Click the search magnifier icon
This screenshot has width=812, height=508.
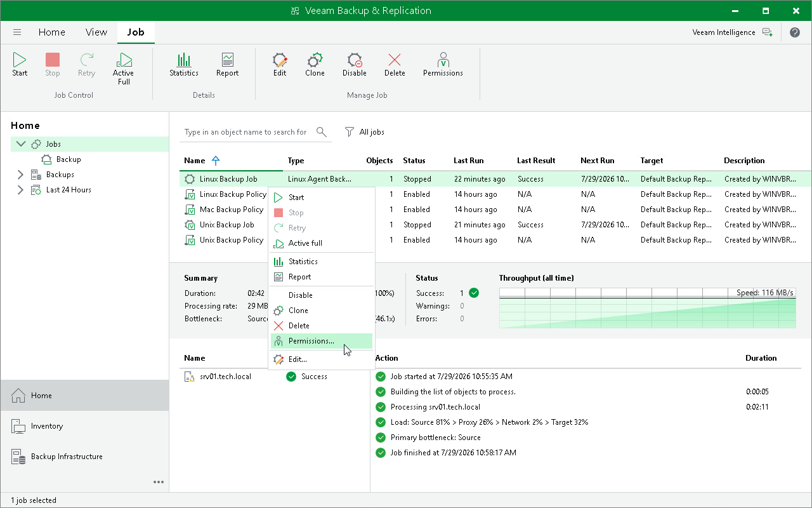click(322, 132)
